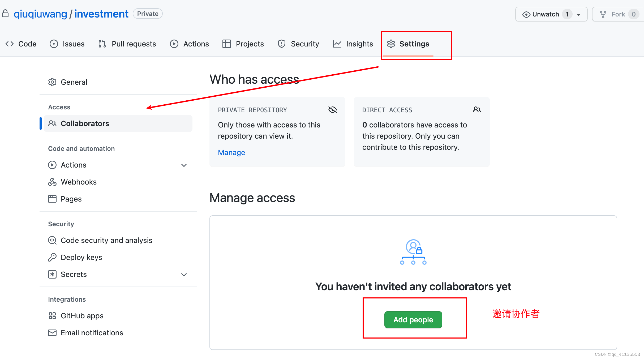Click the Insights graph icon

tap(337, 44)
